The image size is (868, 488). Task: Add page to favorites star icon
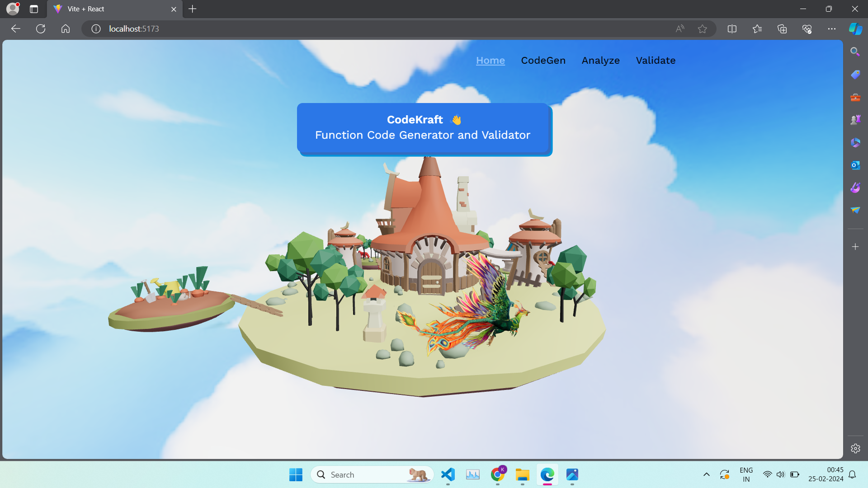(702, 29)
